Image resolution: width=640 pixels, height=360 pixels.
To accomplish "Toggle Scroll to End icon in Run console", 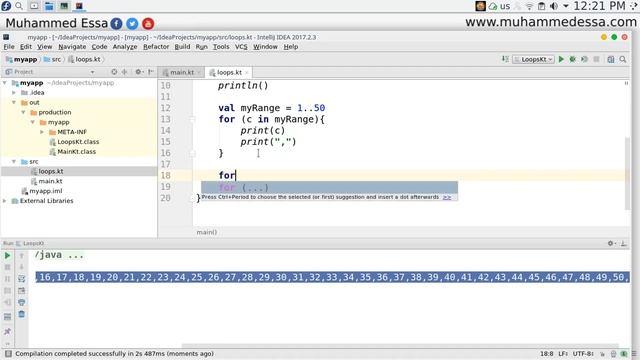I will click(22, 291).
